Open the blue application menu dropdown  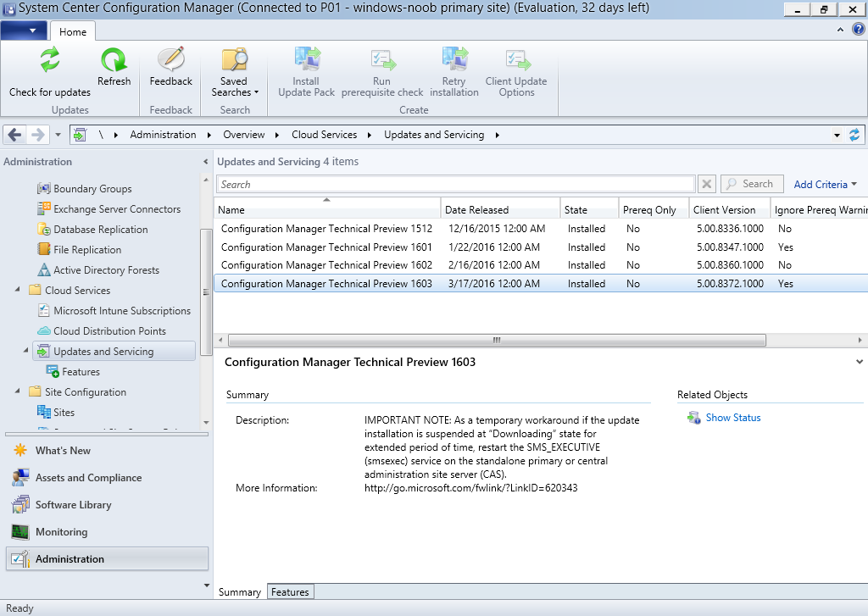coord(24,31)
